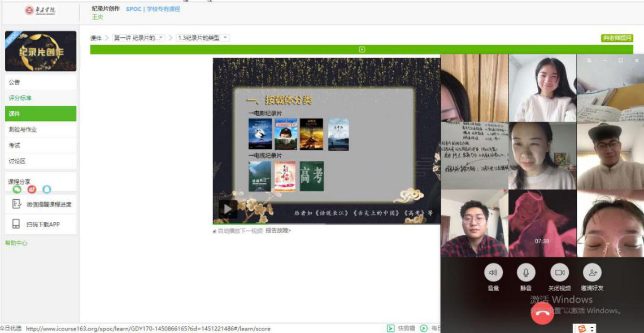The image size is (644, 333).
Task: Click video icon on green unit bar
Action: (x=362, y=50)
